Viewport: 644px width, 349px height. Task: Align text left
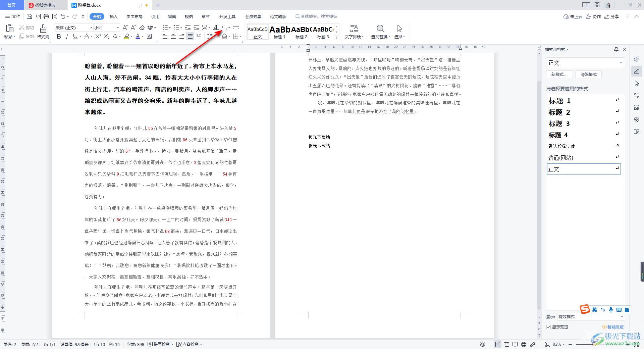click(x=165, y=36)
